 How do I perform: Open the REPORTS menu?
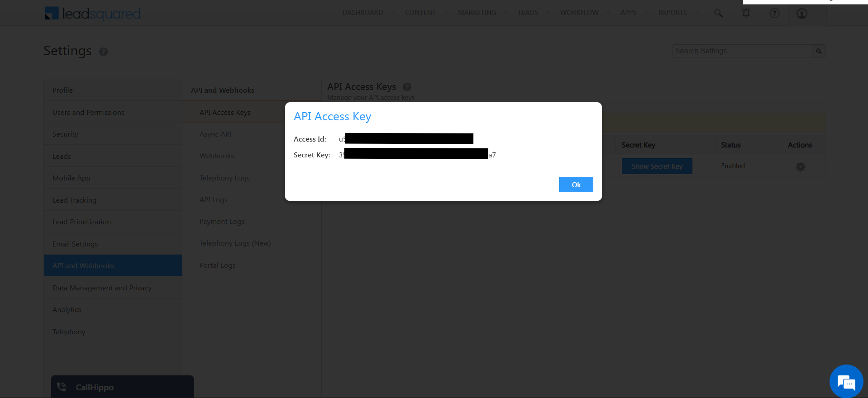click(x=672, y=13)
